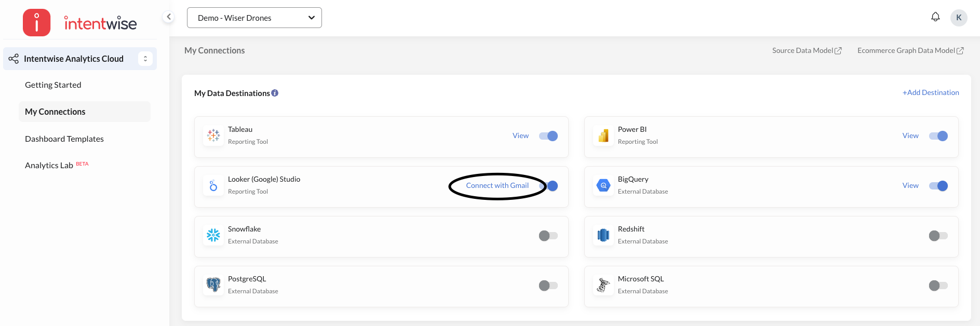980x326 pixels.
Task: Expand the Intentwise Analytics Cloud product switcher
Action: 145,59
